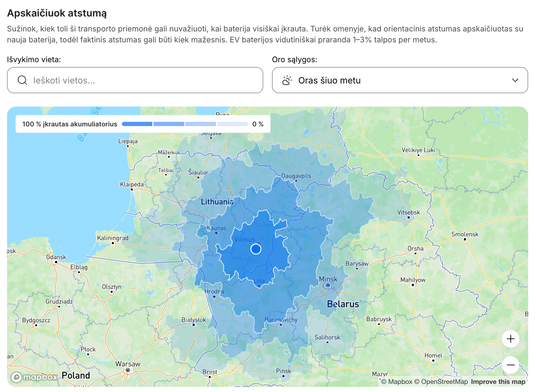Click the "Poland" country label

(76, 375)
